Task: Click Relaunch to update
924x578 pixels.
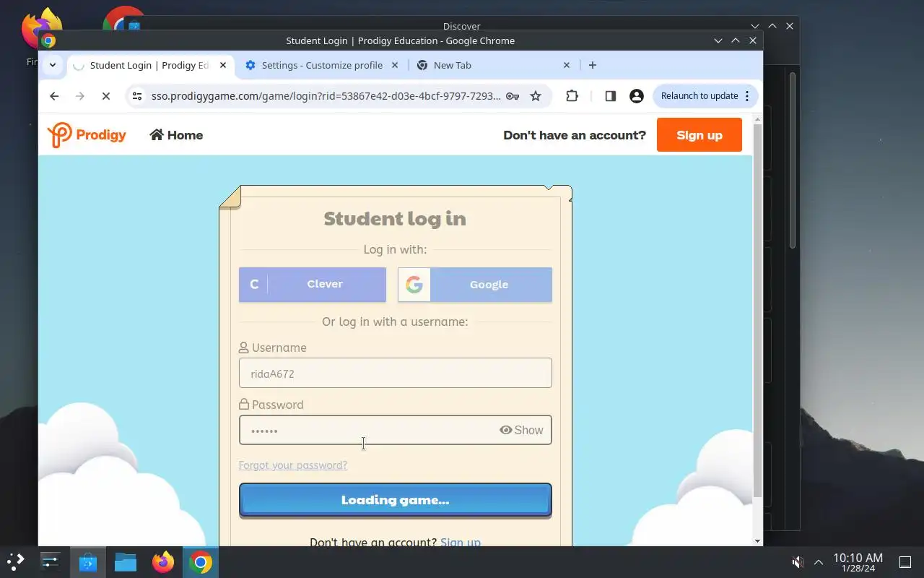Action: pyautogui.click(x=699, y=96)
